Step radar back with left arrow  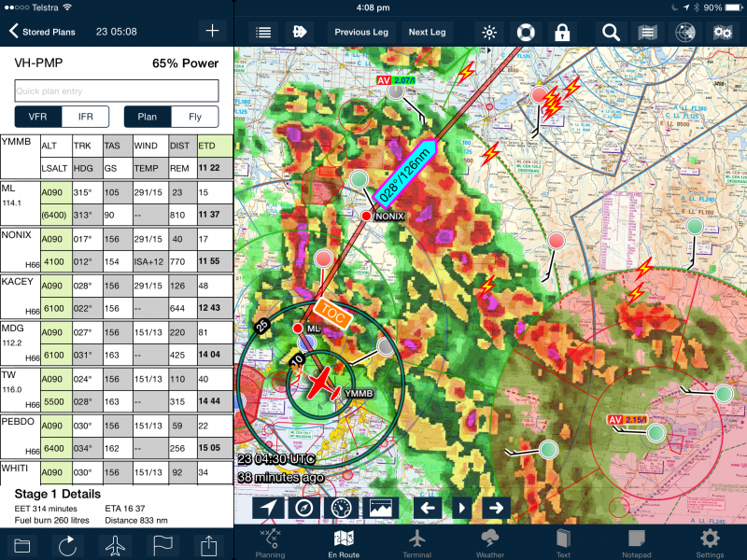coord(428,508)
